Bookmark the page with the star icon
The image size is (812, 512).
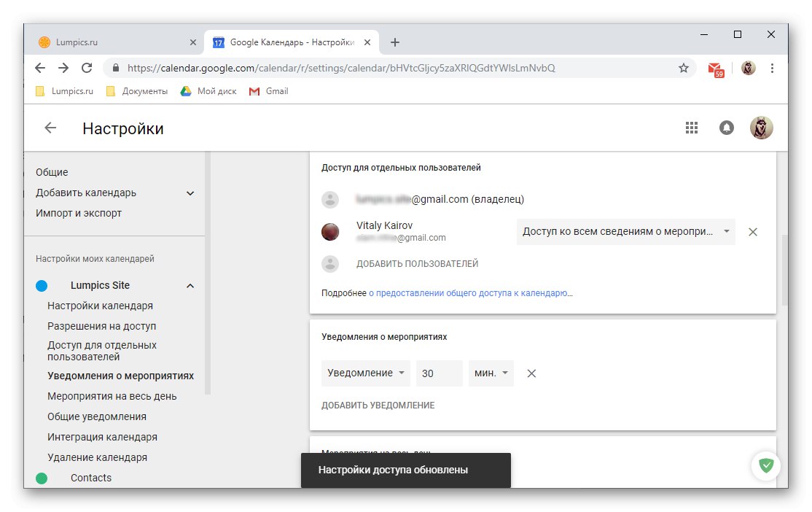[x=683, y=67]
